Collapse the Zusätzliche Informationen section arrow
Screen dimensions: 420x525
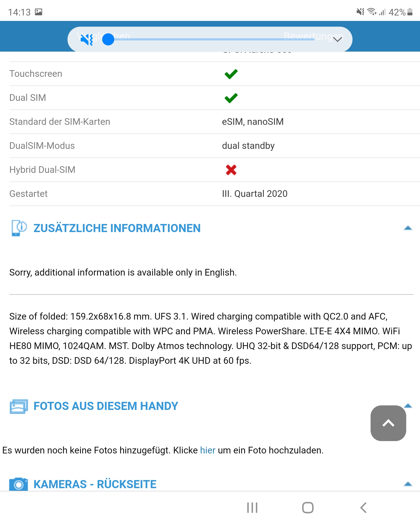point(408,228)
